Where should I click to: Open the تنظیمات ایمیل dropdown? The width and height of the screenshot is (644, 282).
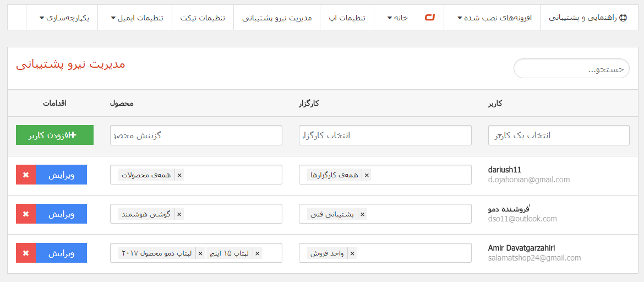tap(134, 18)
